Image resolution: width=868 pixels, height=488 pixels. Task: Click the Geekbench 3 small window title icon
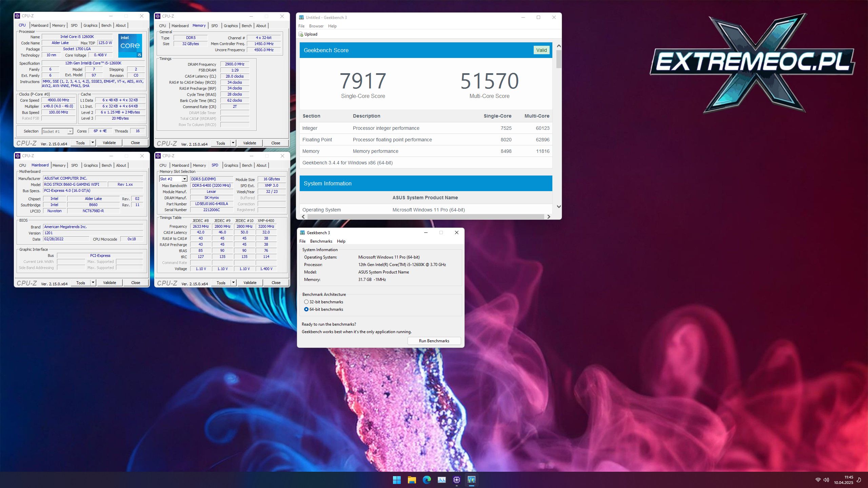(x=302, y=232)
